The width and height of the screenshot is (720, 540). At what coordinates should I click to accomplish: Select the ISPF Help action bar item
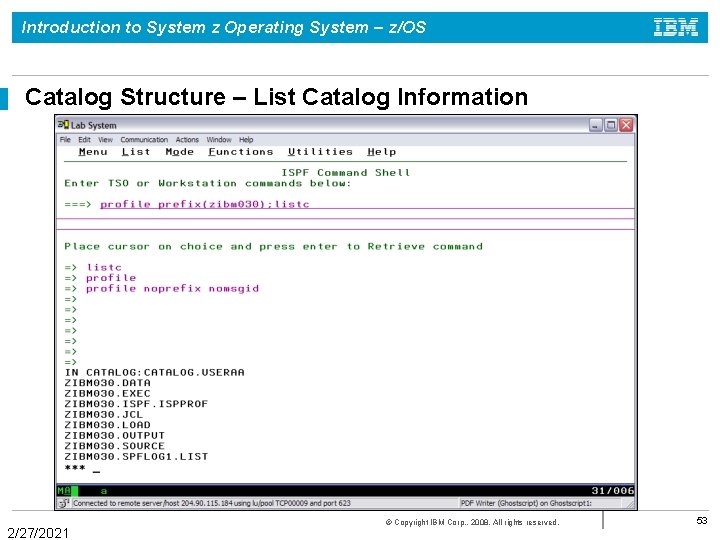(x=382, y=152)
